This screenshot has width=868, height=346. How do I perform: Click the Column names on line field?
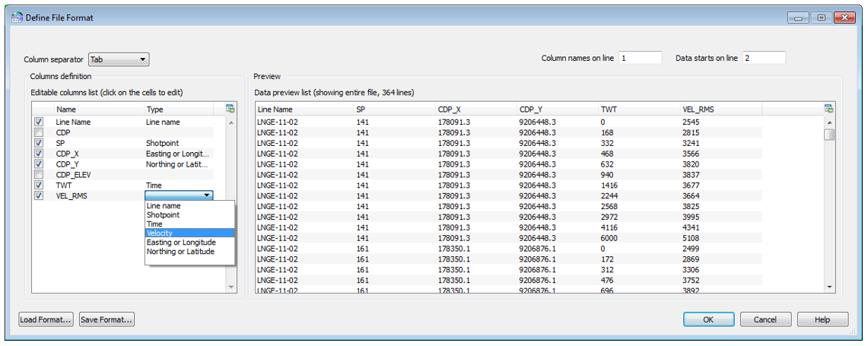(640, 58)
